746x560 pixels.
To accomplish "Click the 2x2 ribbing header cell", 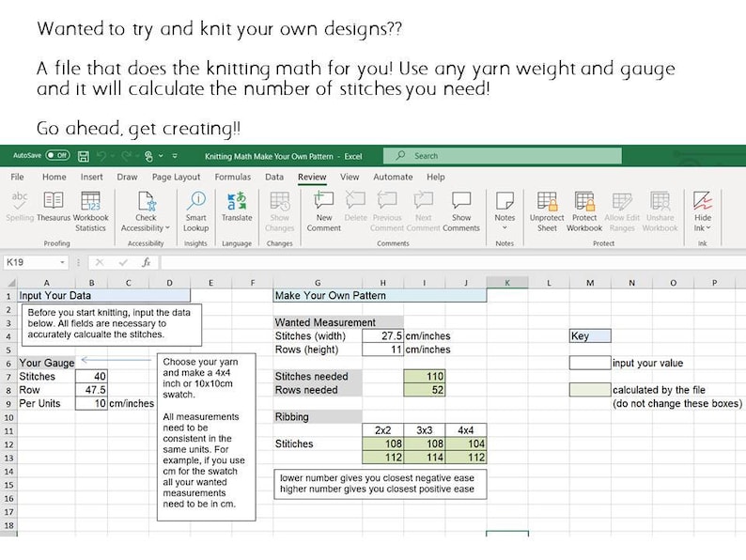I will 383,430.
